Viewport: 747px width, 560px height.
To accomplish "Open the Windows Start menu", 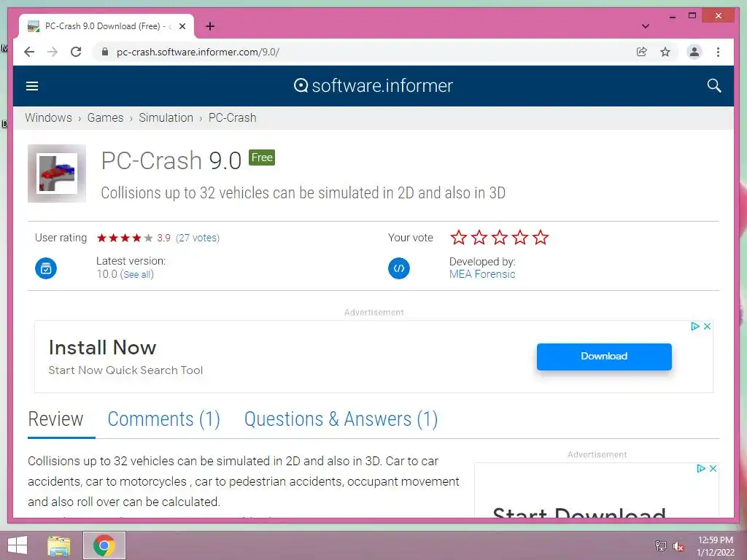I will point(18,545).
